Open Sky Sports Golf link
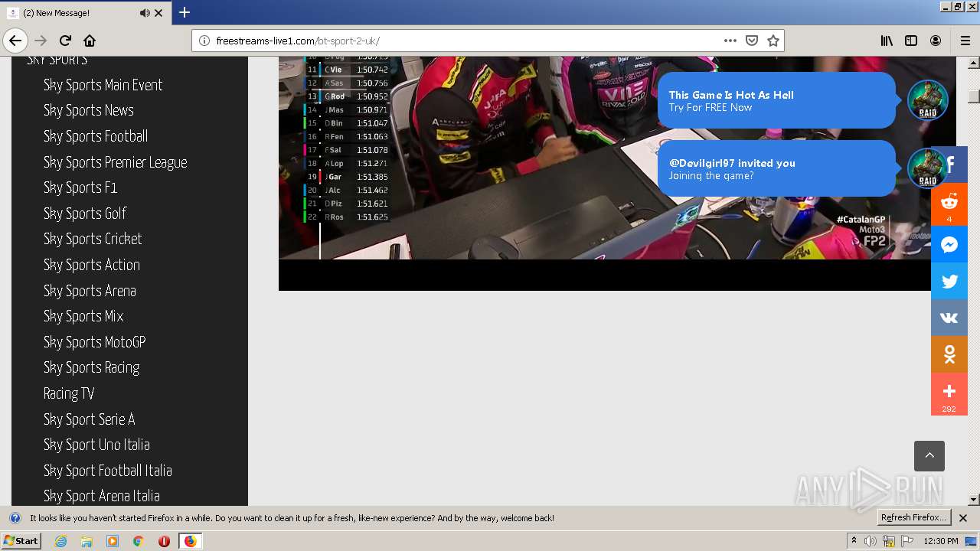The width and height of the screenshot is (980, 551). tap(85, 214)
